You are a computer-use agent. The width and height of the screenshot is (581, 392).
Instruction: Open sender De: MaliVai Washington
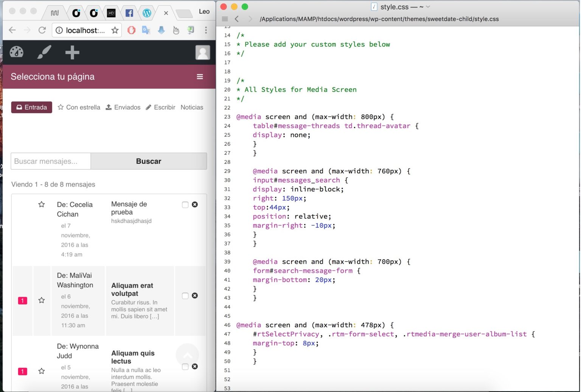75,280
